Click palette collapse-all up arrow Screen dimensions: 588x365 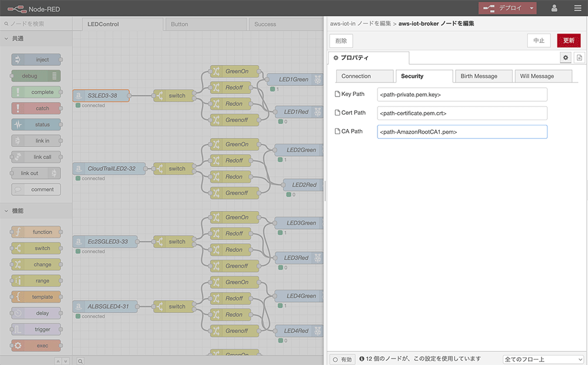[58, 361]
